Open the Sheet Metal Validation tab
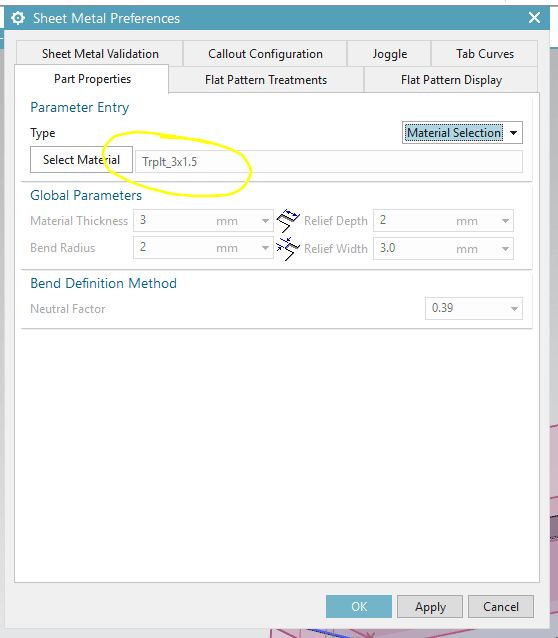Image resolution: width=558 pixels, height=638 pixels. click(100, 54)
